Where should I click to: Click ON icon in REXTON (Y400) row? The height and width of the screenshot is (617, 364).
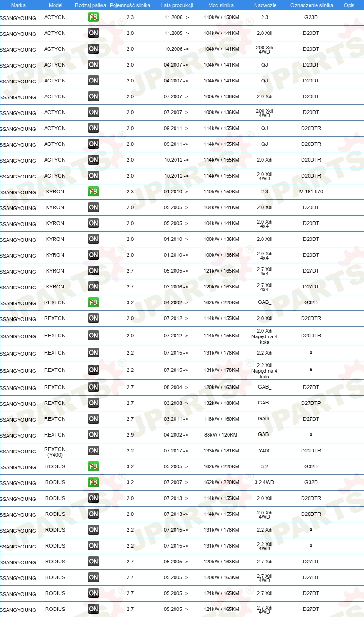click(94, 451)
